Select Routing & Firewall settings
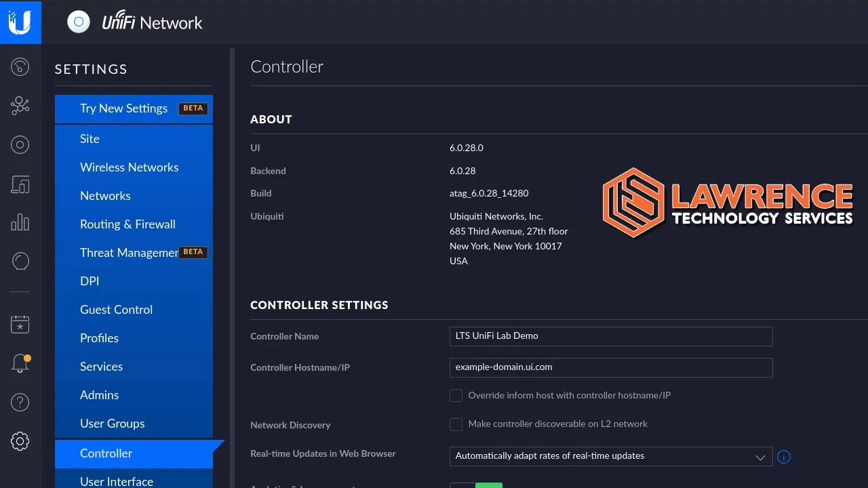 pos(134,224)
